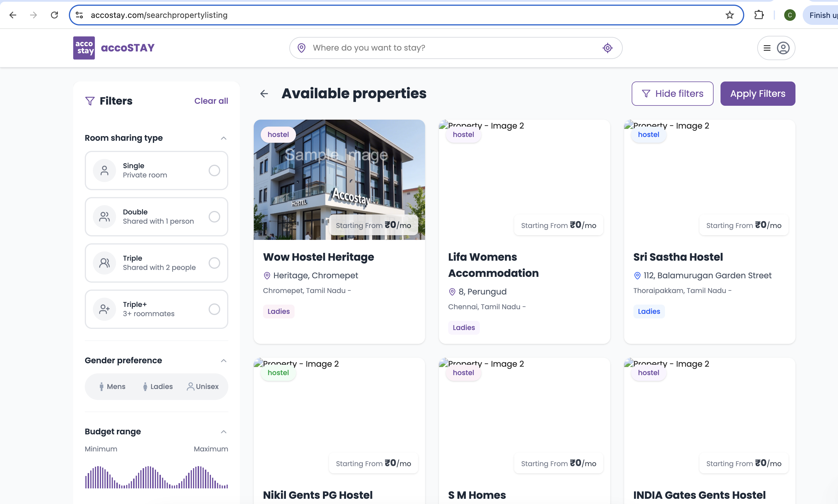View site information icon in address bar
The height and width of the screenshot is (504, 838).
pyautogui.click(x=79, y=15)
